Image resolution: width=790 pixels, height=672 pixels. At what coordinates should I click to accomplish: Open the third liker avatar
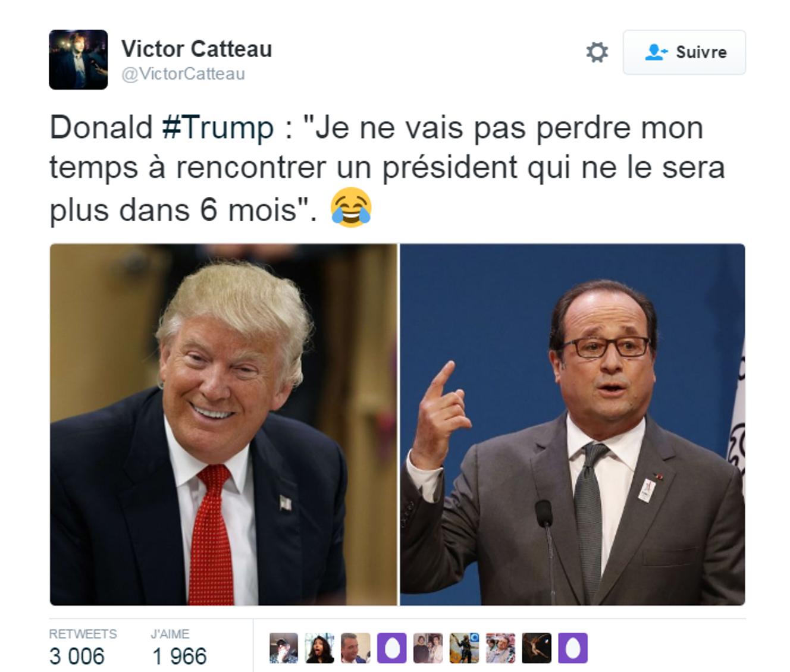click(356, 648)
